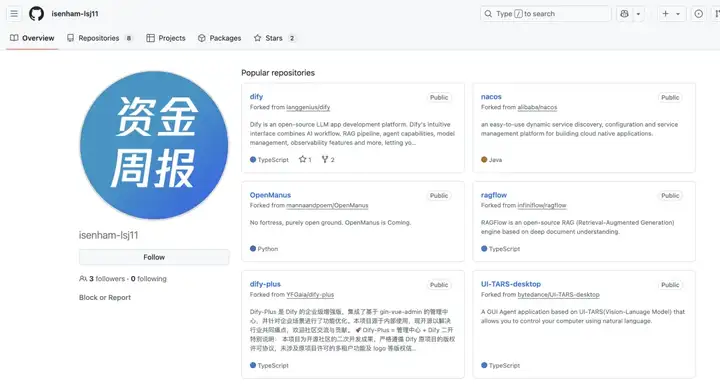Expand the Copilot dropdown arrow
Screen dimensions: 720x390
[x=638, y=14]
